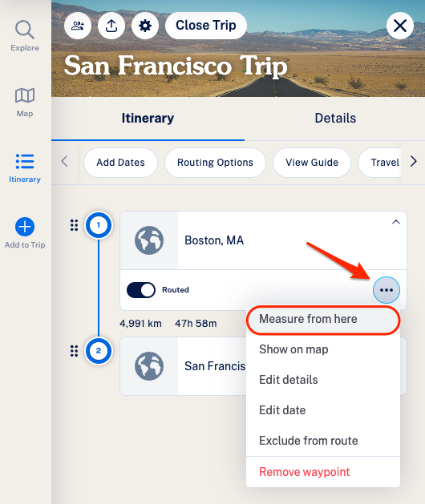Select the Itinerary list icon in sidebar
425x504 pixels.
(25, 161)
